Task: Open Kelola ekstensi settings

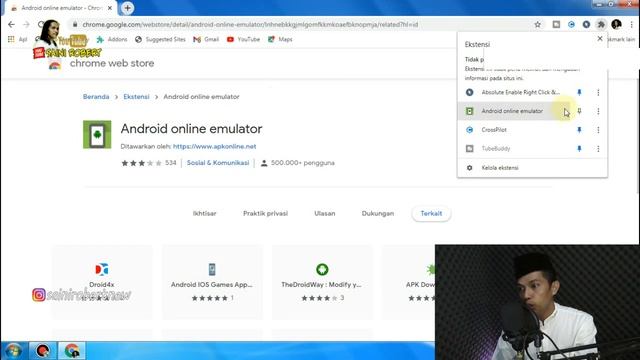Action: click(532, 168)
